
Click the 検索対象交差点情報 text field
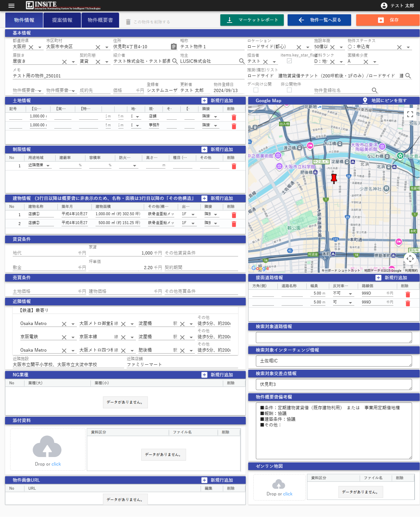tap(334, 384)
